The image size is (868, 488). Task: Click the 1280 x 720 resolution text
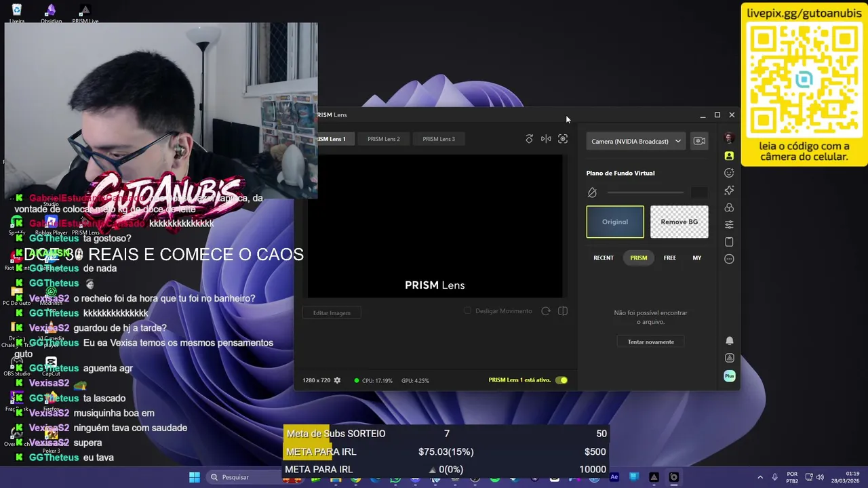pos(316,380)
